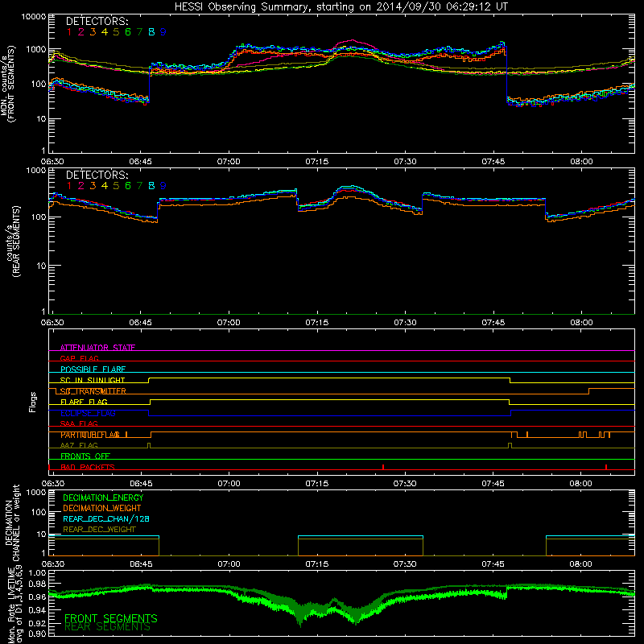Select red detector 1 in rear segments legend
Screen dimensions: 644x644
point(69,186)
